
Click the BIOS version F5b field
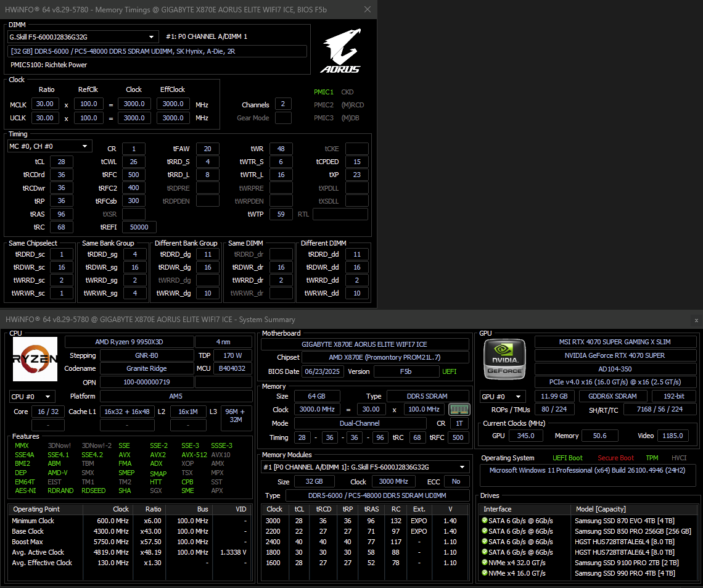click(406, 371)
